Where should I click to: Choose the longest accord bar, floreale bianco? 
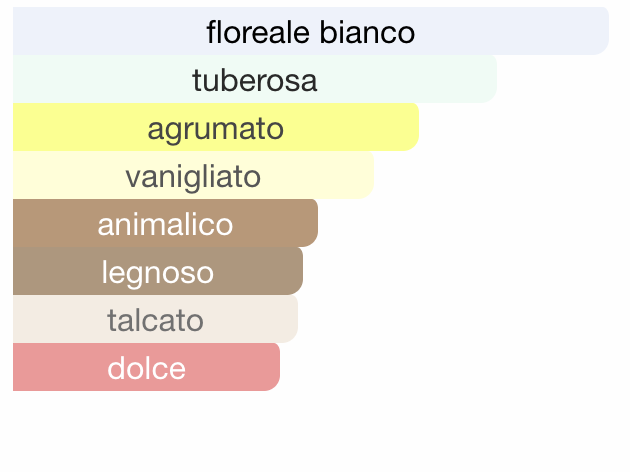pyautogui.click(x=311, y=31)
